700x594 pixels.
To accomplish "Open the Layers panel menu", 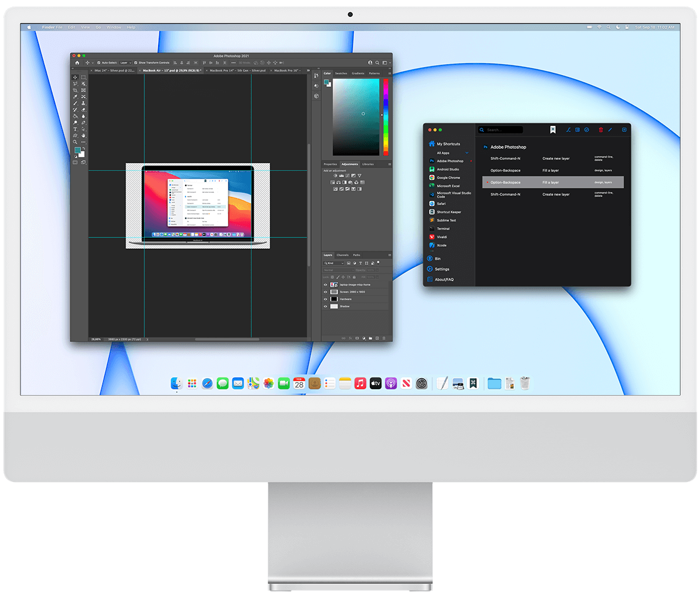I will point(390,255).
